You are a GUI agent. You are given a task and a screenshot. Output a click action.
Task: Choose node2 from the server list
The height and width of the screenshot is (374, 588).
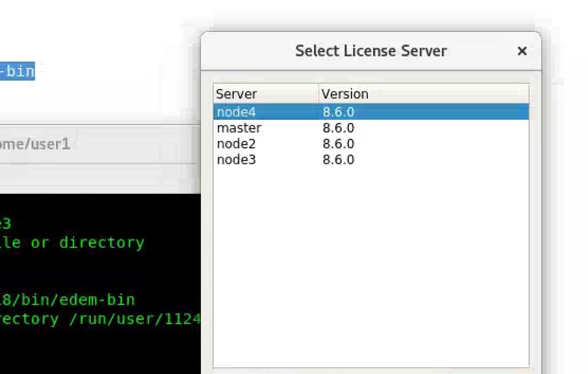[x=237, y=144]
